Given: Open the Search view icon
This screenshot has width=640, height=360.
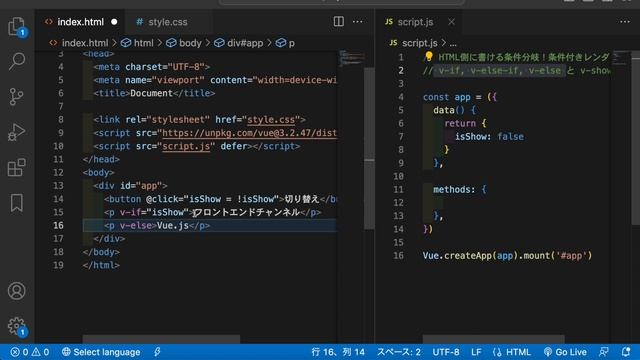Looking at the screenshot, I should click(17, 61).
